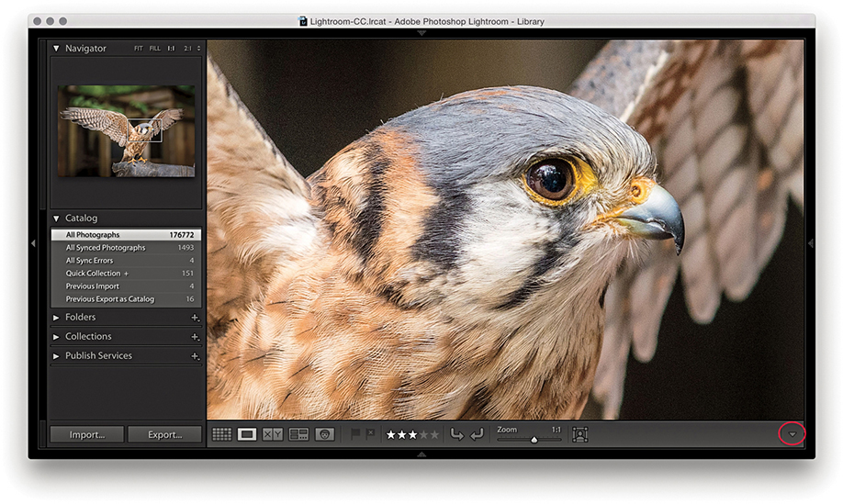The width and height of the screenshot is (843, 504).
Task: Switch to Survey view
Action: pyautogui.click(x=298, y=434)
